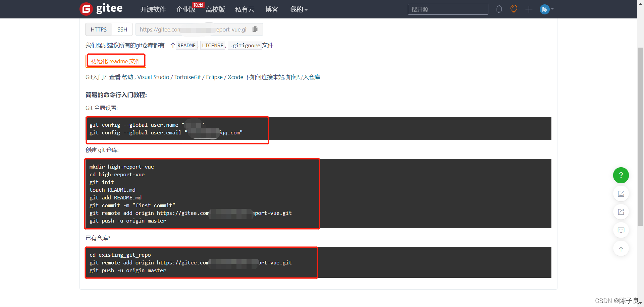Open the 帮助 link
Viewport: 644px width, 307px height.
pyautogui.click(x=127, y=77)
